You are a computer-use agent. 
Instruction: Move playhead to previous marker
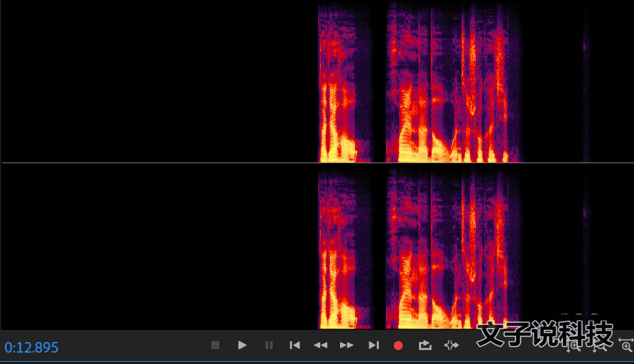click(x=295, y=346)
